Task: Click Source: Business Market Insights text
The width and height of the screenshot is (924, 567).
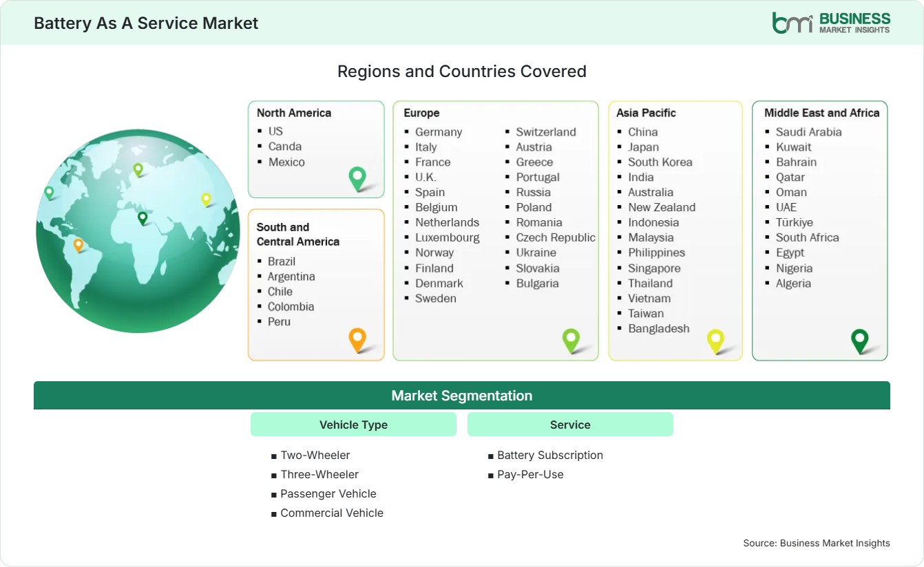Action: click(816, 543)
